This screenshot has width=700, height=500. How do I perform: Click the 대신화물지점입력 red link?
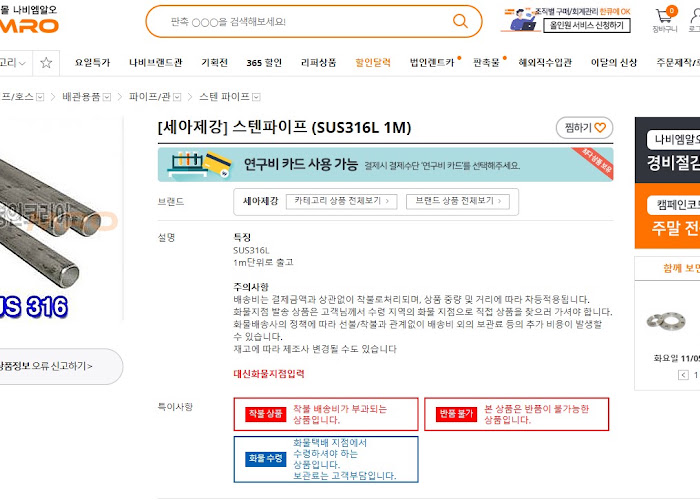[x=269, y=374]
